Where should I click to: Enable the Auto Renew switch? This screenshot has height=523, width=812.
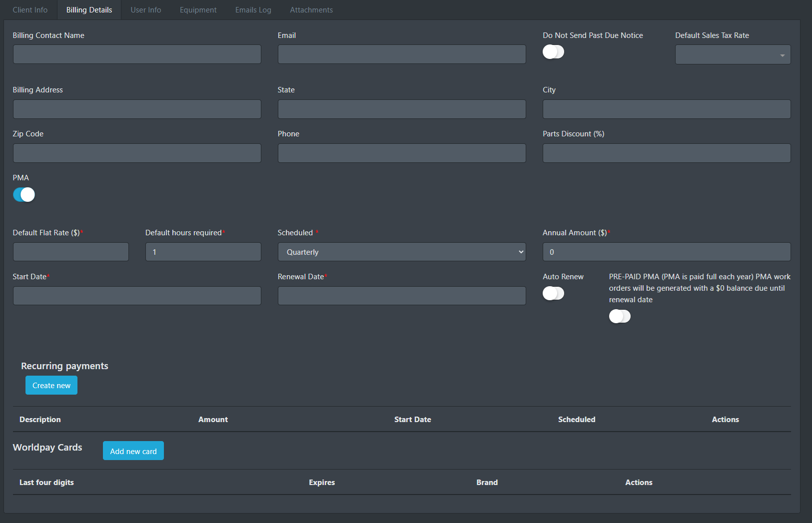553,294
